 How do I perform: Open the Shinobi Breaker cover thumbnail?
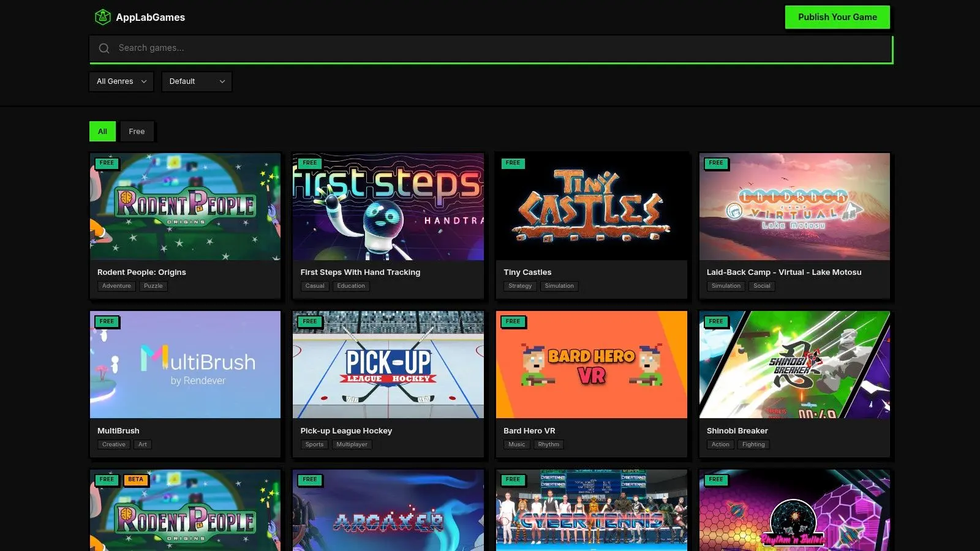coord(794,365)
